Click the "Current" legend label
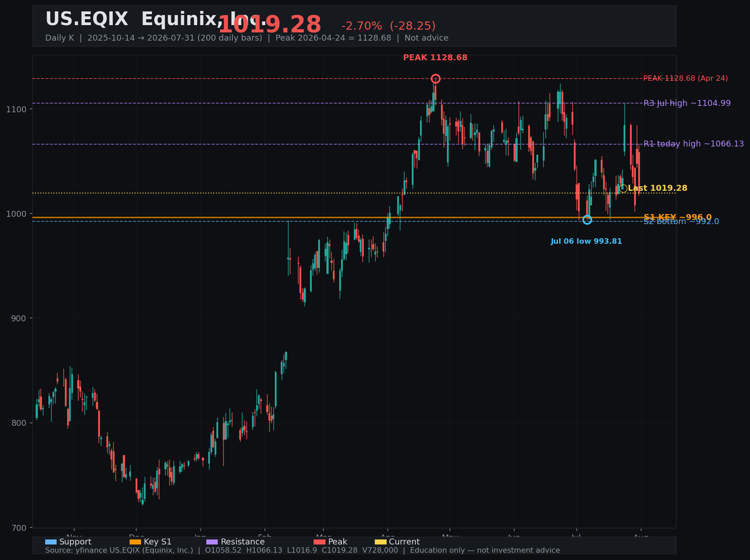 click(x=404, y=542)
